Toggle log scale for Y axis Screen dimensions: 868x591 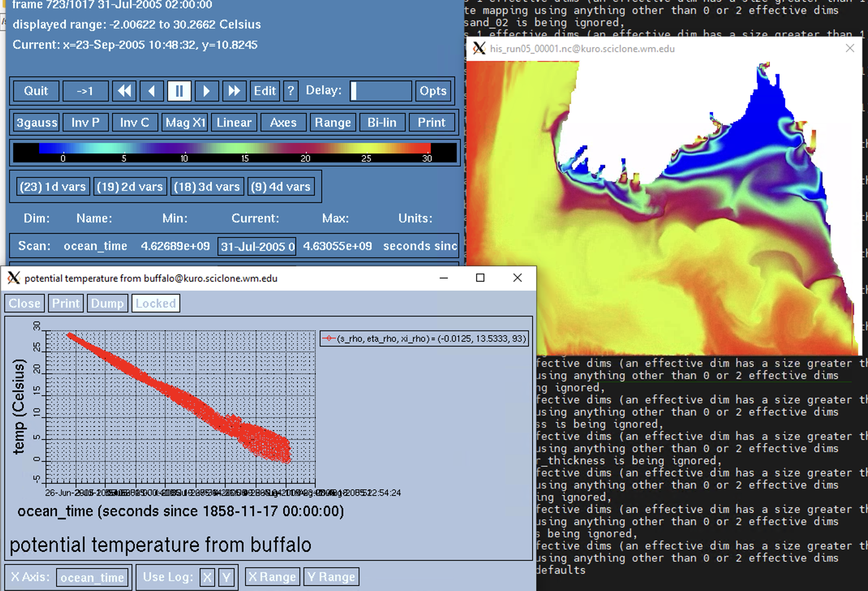point(226,577)
